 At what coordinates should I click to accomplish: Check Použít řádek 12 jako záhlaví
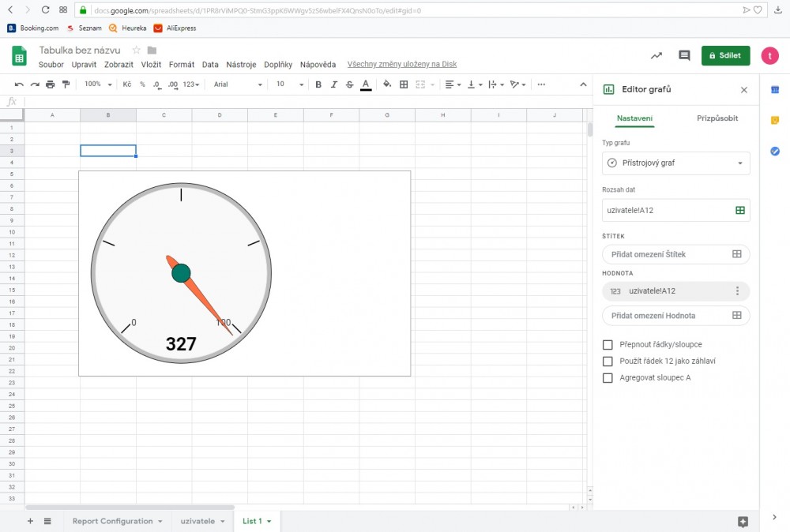pos(608,362)
